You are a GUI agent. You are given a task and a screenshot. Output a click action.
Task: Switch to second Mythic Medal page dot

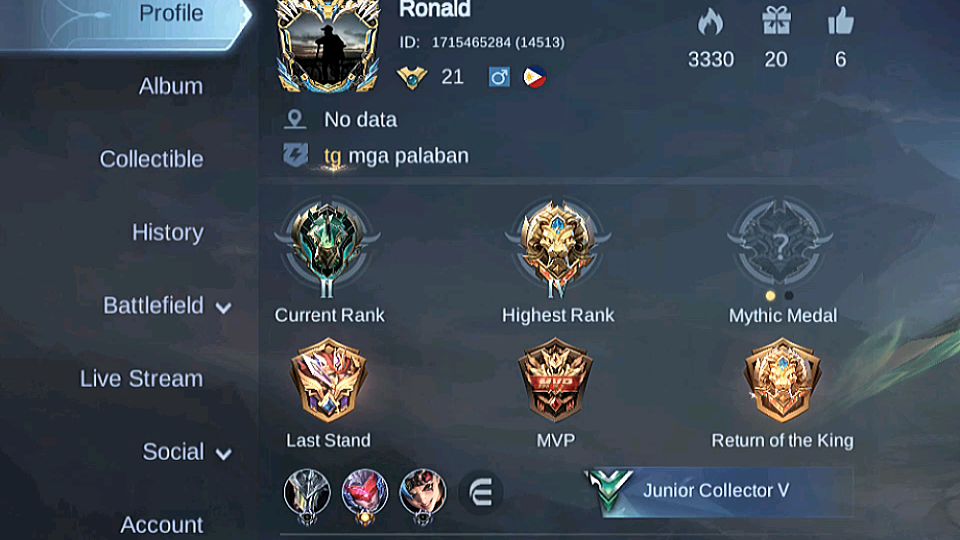(789, 296)
